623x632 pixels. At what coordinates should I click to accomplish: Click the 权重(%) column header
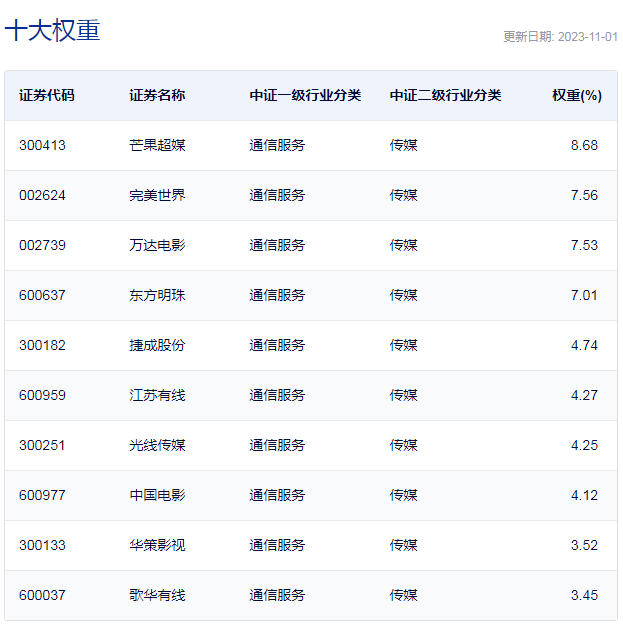click(x=576, y=96)
